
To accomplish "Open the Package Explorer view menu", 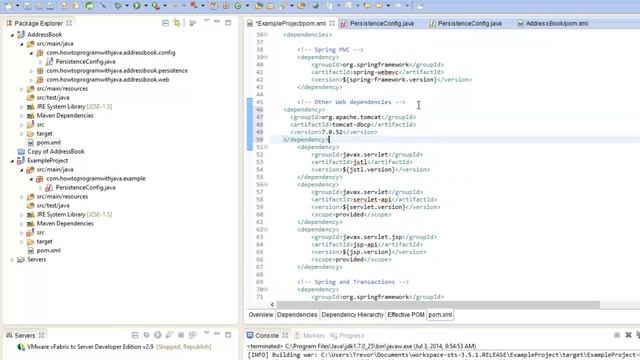I will (x=207, y=21).
